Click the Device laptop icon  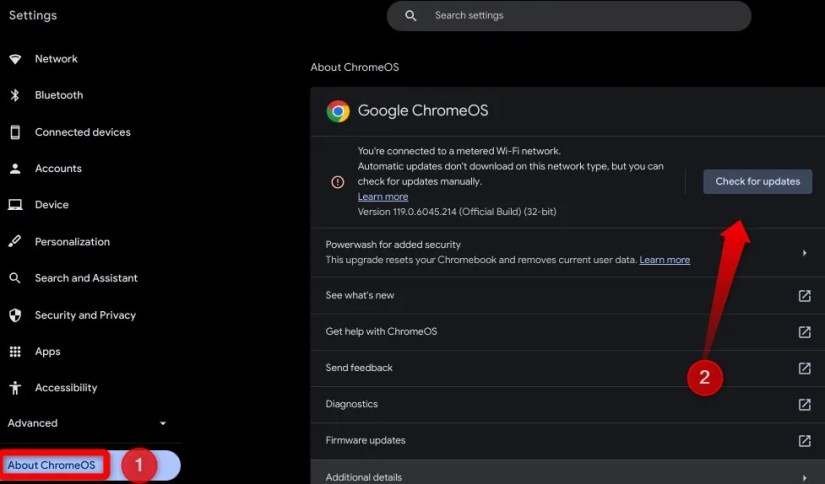click(x=15, y=205)
